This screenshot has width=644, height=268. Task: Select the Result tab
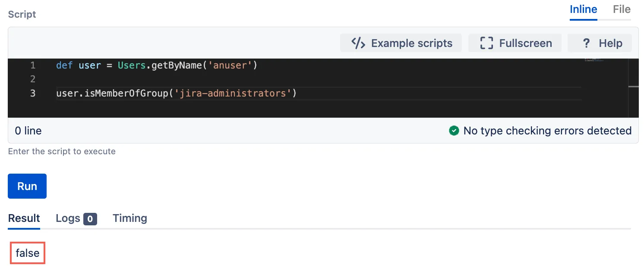point(24,218)
